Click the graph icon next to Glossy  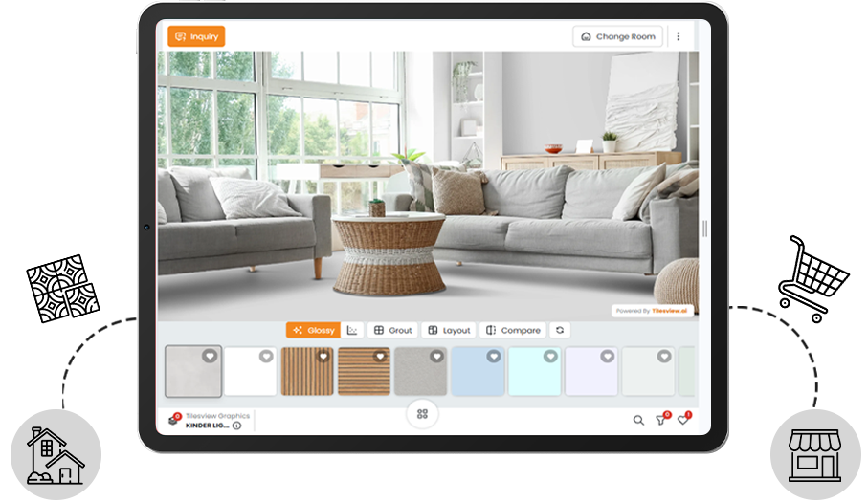(x=352, y=330)
